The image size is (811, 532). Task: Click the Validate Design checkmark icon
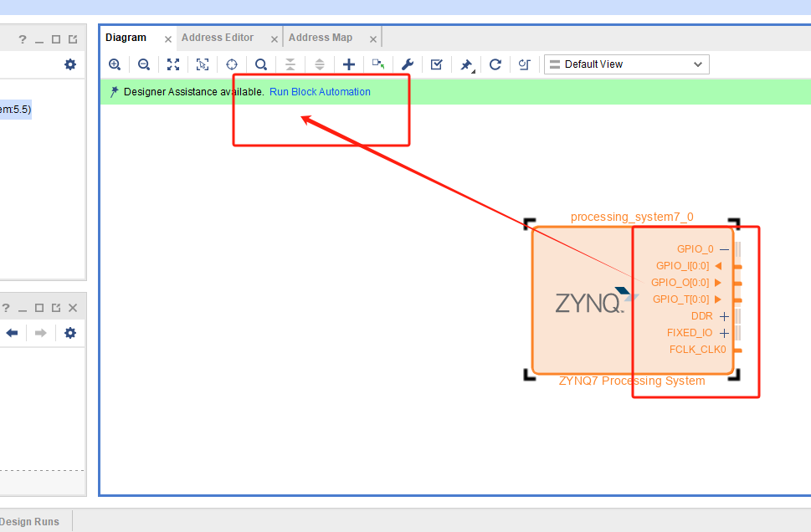[437, 64]
